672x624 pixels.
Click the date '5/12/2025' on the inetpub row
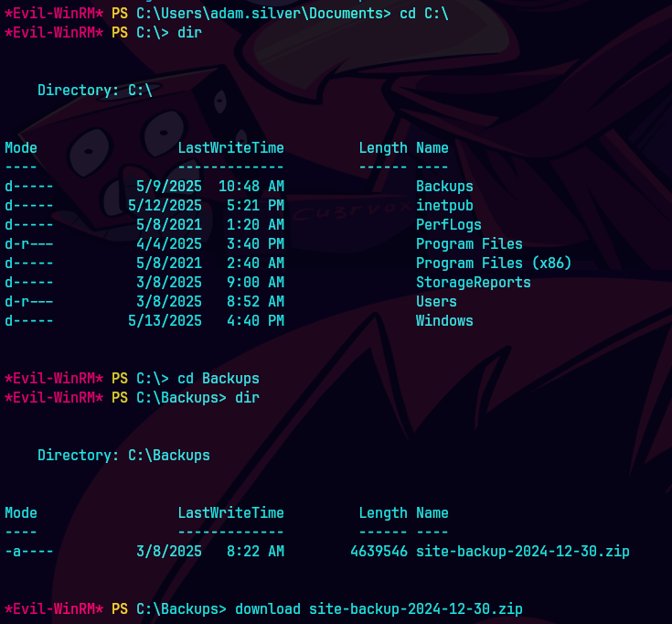click(165, 206)
